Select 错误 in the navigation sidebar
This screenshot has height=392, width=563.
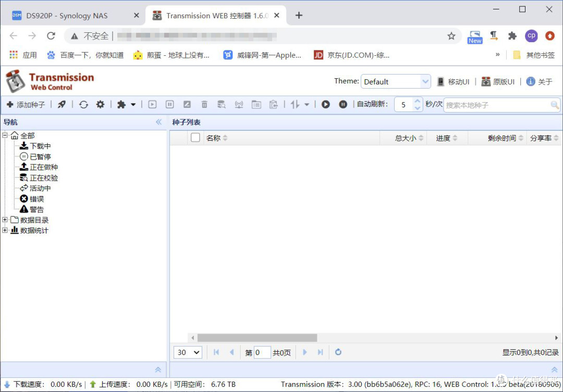(x=36, y=198)
